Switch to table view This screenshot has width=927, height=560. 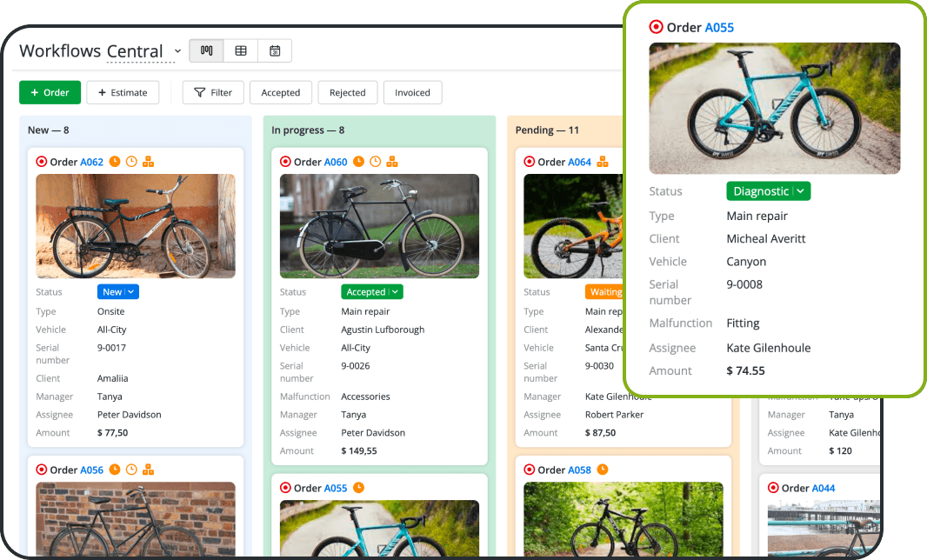(241, 50)
